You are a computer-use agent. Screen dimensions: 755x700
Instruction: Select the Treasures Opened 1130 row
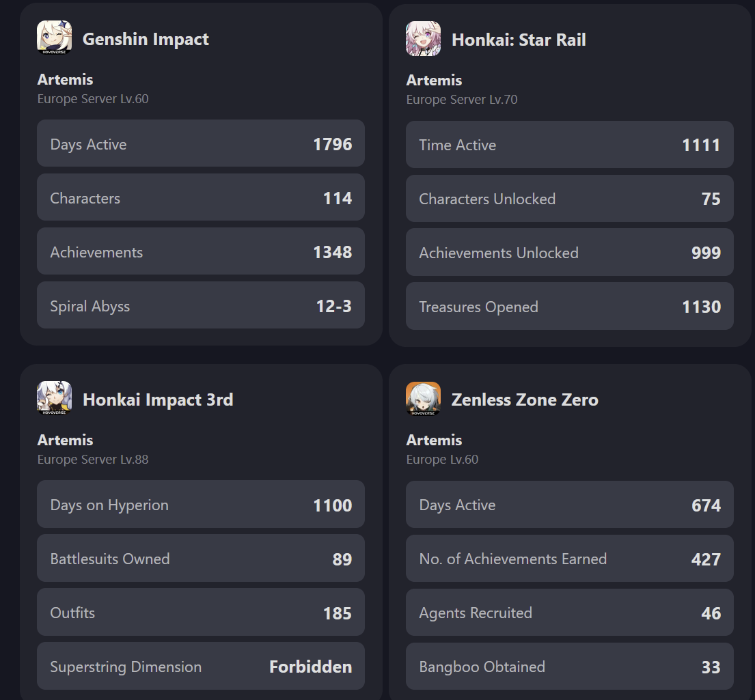point(570,306)
